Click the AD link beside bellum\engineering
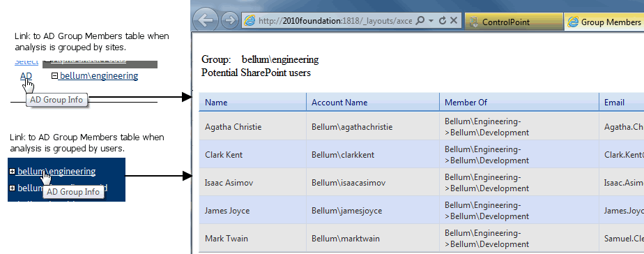644x254 pixels. point(26,75)
